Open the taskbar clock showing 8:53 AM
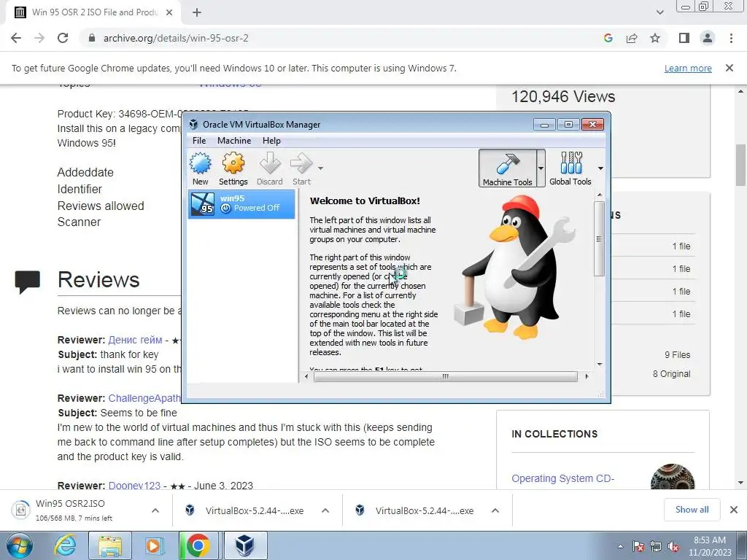Image resolution: width=747 pixels, height=560 pixels. click(x=709, y=546)
